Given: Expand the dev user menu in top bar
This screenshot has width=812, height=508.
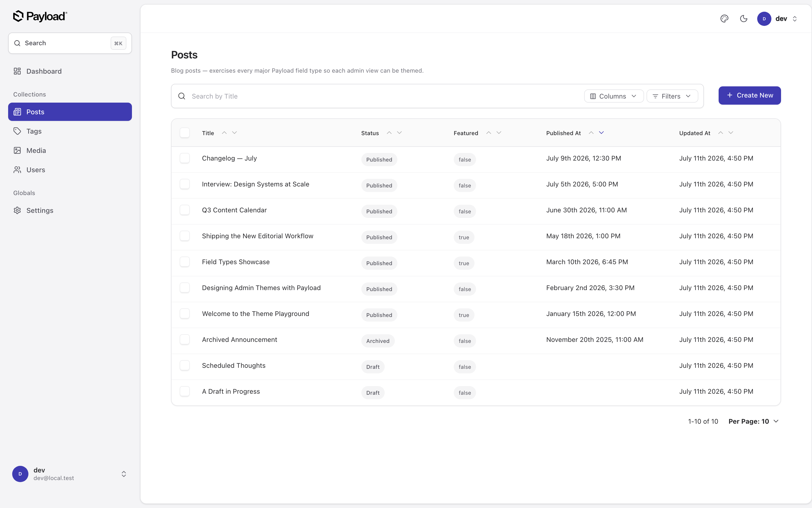Looking at the screenshot, I should click(794, 19).
